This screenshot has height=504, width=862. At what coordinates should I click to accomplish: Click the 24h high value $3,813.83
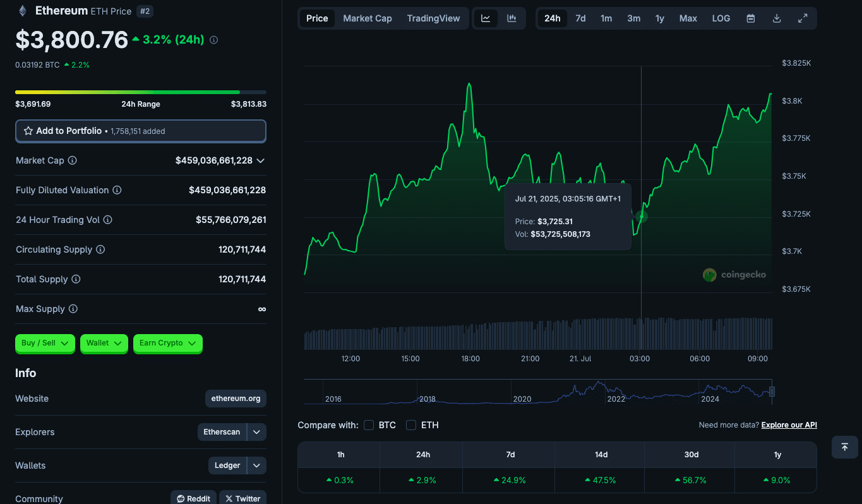click(x=249, y=104)
